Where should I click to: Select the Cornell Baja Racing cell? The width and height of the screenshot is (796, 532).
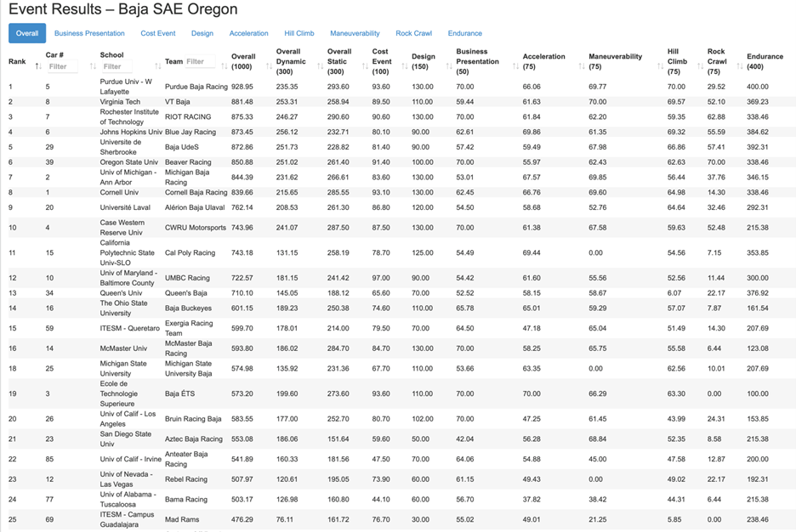(196, 192)
